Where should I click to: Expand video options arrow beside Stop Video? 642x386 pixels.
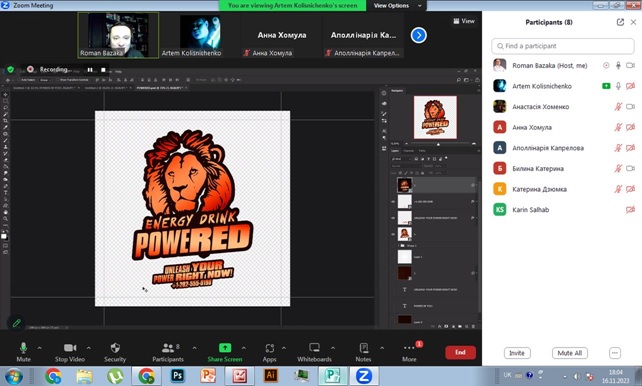pyautogui.click(x=89, y=348)
